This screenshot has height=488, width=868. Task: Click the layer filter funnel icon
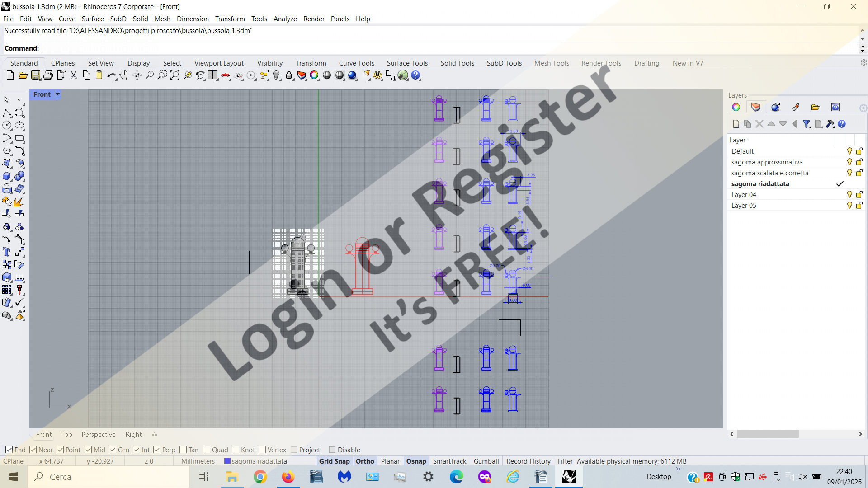806,124
